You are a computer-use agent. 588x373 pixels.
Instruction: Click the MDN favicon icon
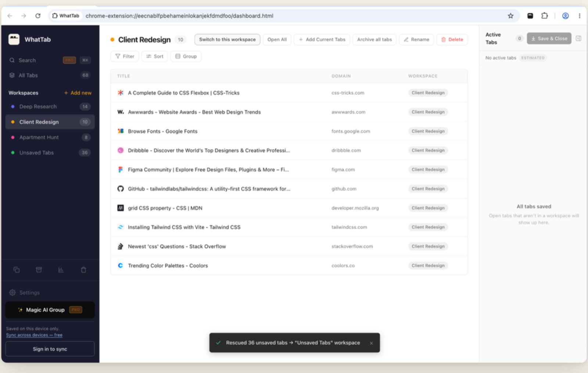click(121, 208)
